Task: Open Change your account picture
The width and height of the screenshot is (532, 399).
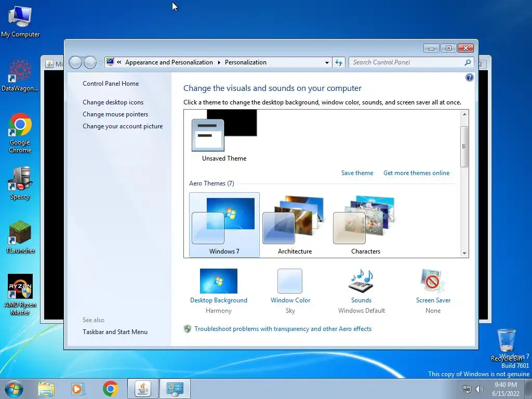Action: 123,126
